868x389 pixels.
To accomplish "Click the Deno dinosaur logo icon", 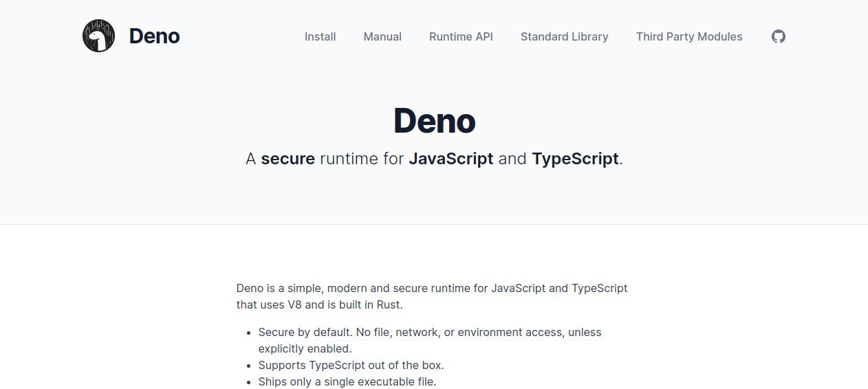I will [x=98, y=36].
